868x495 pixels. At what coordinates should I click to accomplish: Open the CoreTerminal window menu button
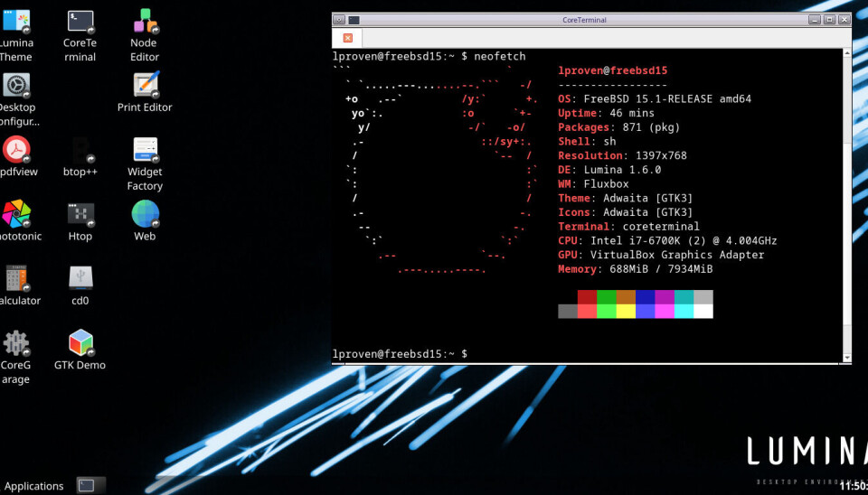[x=339, y=20]
